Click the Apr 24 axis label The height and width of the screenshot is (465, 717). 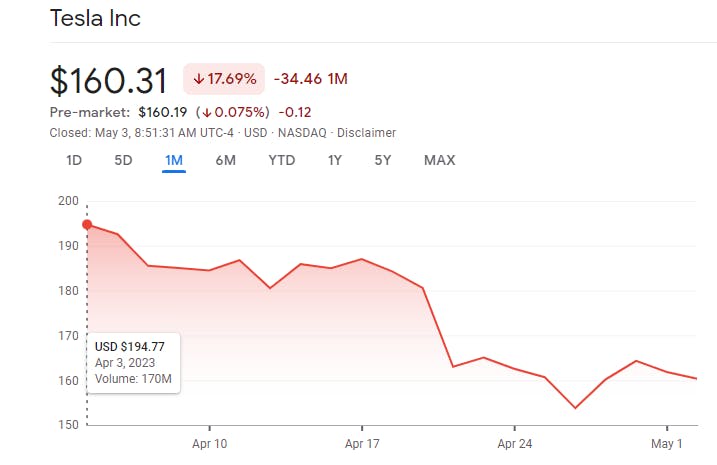click(513, 442)
